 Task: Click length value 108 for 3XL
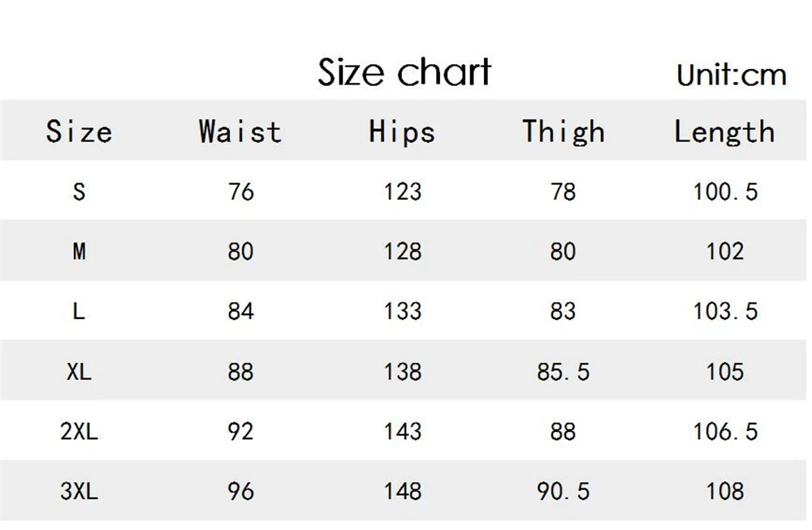(725, 491)
